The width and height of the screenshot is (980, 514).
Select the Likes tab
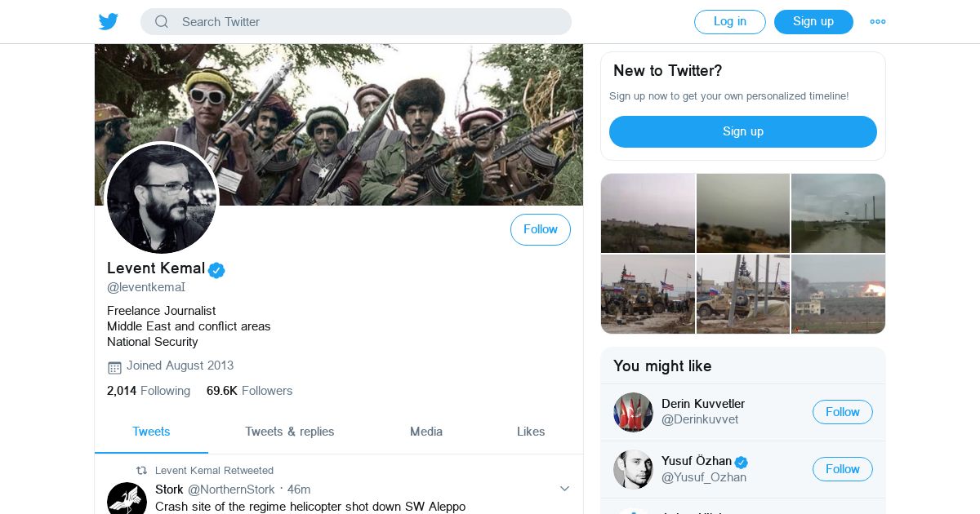tap(531, 432)
